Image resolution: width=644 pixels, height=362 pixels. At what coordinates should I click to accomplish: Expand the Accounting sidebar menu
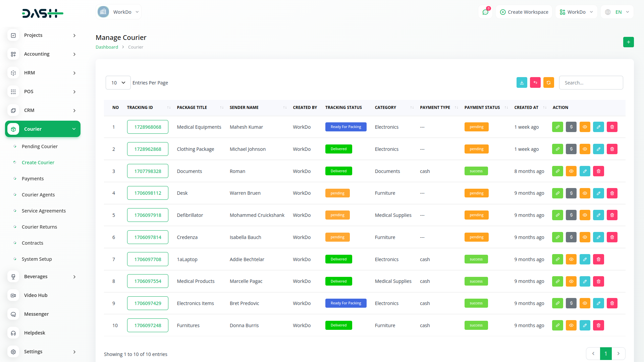43,54
